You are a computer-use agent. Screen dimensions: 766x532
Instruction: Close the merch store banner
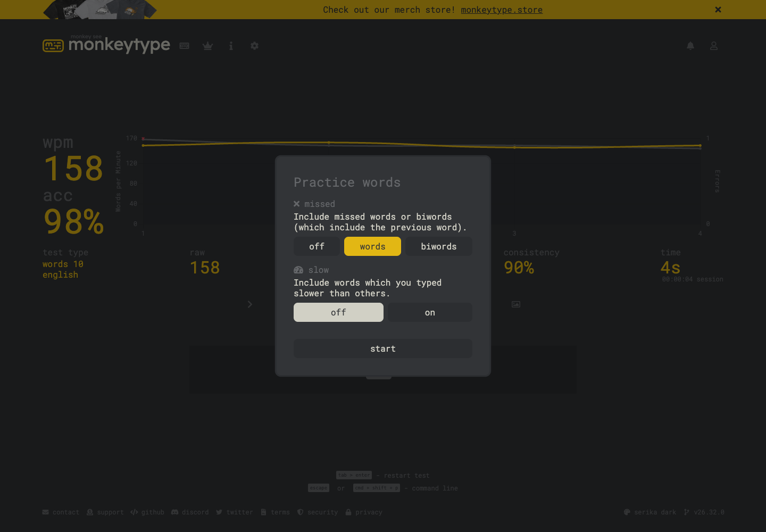[x=718, y=10]
